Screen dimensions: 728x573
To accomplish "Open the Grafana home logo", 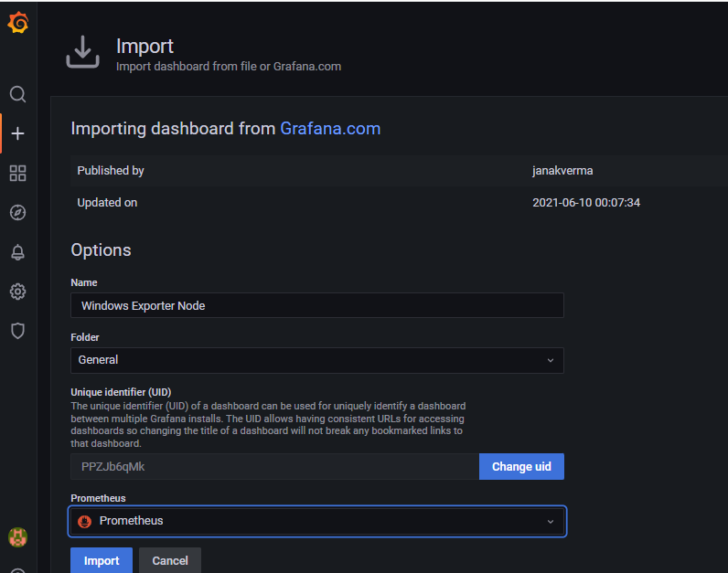I will tap(18, 23).
